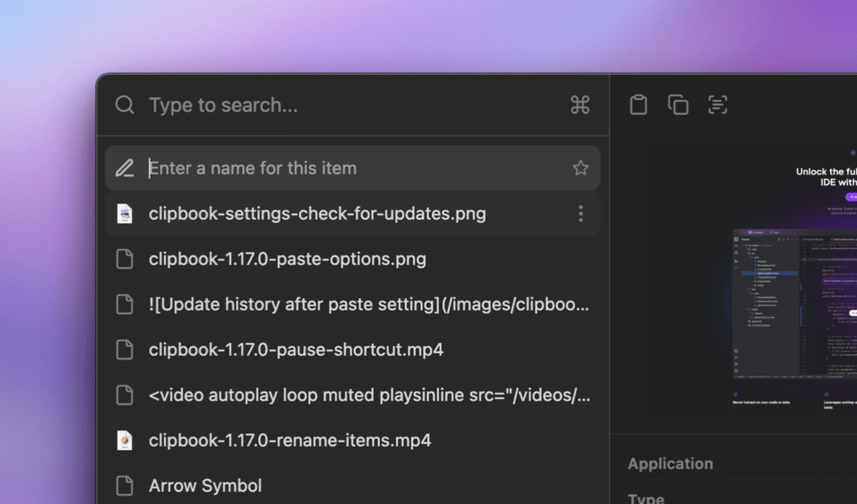This screenshot has height=504, width=857.
Task: Open the three-dot menu for clipbook-settings-check-for-updates.png
Action: coord(581,214)
